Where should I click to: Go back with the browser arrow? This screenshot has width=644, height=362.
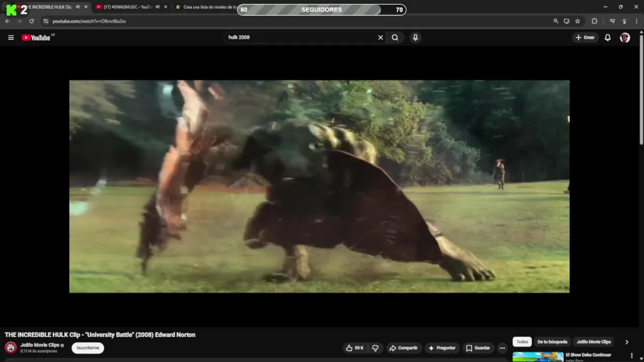(x=7, y=21)
